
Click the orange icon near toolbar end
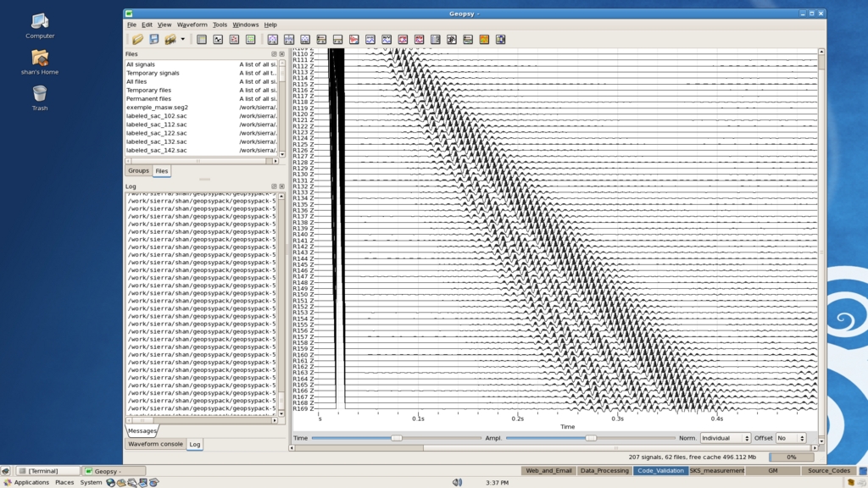point(484,39)
